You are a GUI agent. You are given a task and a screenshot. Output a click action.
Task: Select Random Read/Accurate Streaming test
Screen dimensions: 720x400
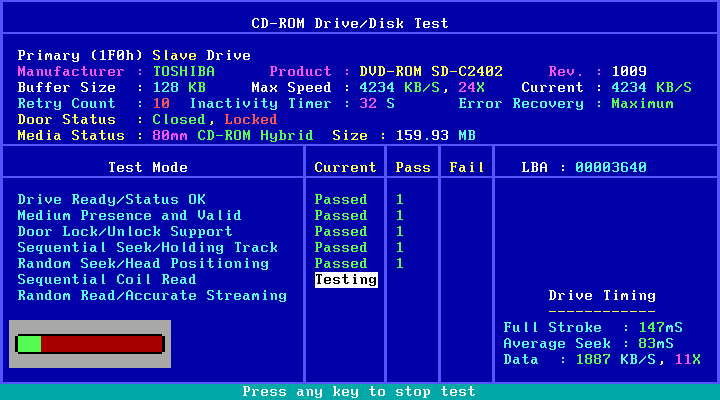click(152, 296)
